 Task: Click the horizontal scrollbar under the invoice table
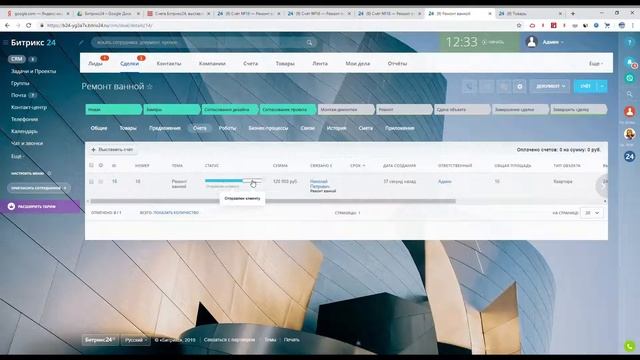click(273, 201)
